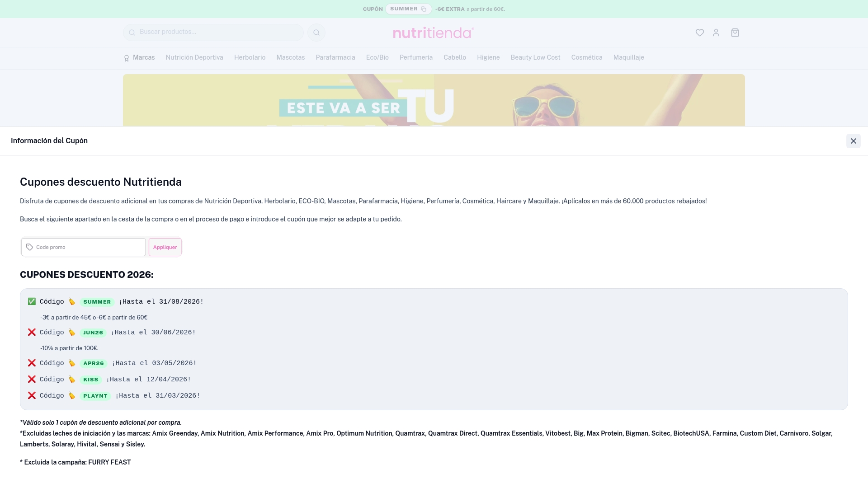Click the search magnifier button
The width and height of the screenshot is (868, 488).
click(316, 33)
